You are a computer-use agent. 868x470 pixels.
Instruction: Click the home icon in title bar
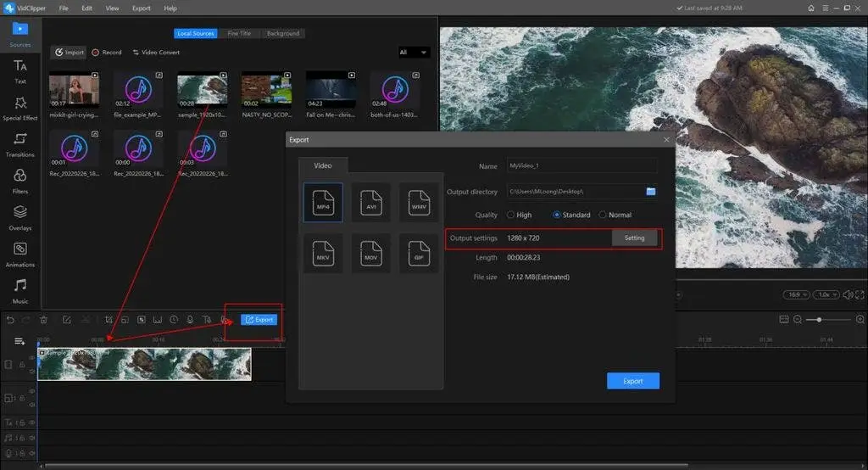tap(811, 8)
